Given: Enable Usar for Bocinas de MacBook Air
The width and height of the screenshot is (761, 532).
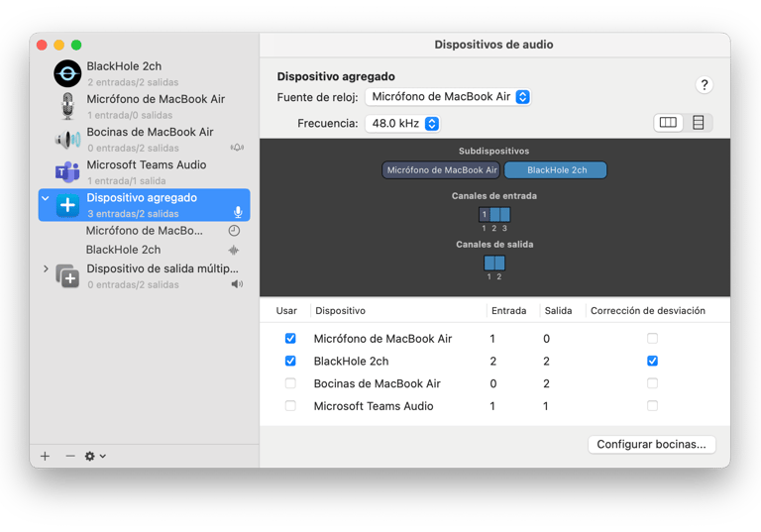Looking at the screenshot, I should tap(290, 383).
